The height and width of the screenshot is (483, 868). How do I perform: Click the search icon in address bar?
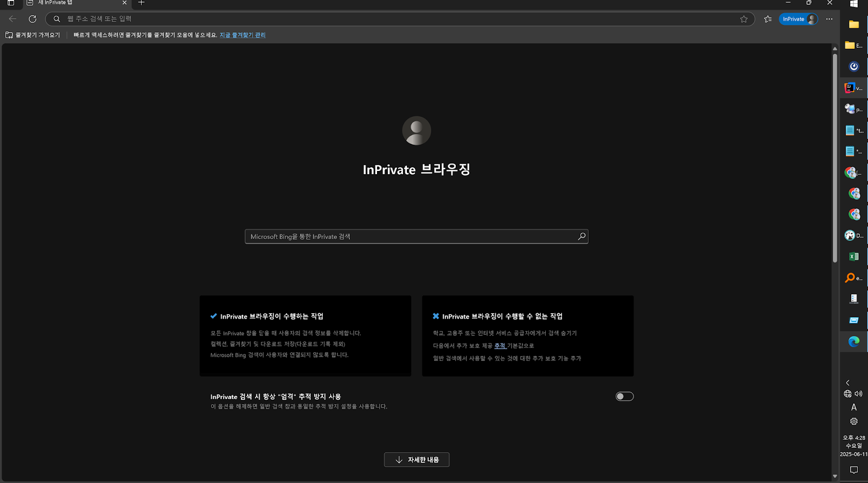pos(56,19)
